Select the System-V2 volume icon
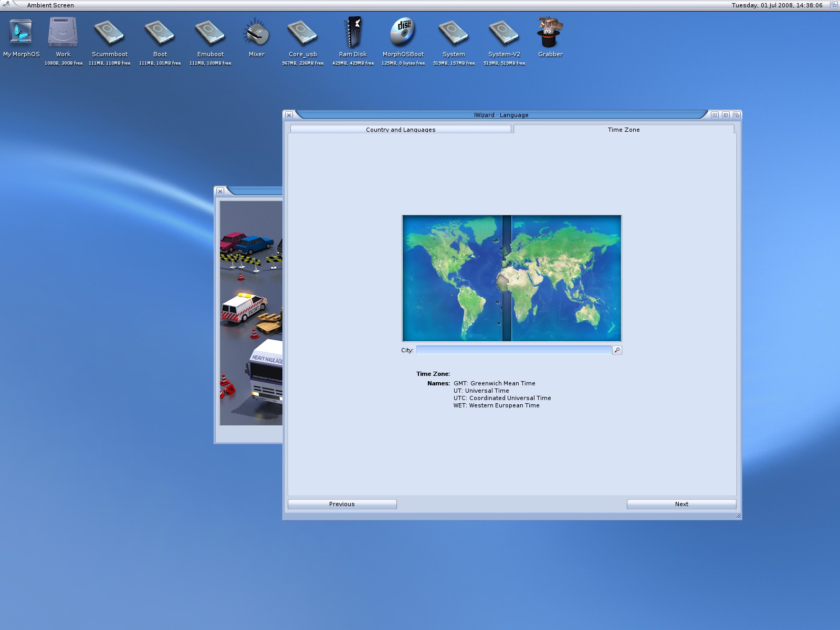The width and height of the screenshot is (840, 630). [x=504, y=33]
